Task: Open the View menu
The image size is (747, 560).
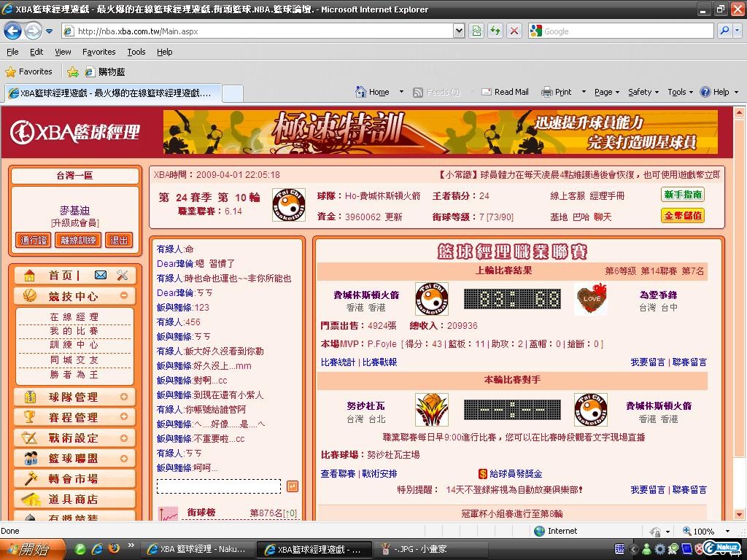Action: click(63, 52)
